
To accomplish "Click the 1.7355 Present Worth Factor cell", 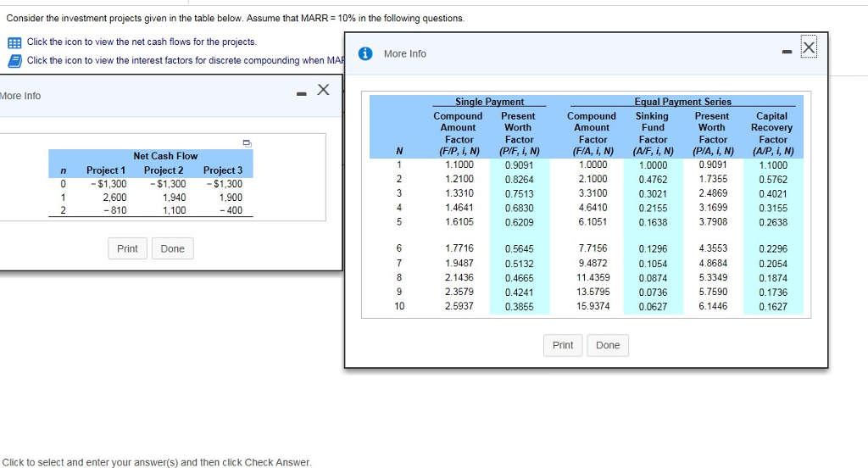I will (712, 179).
